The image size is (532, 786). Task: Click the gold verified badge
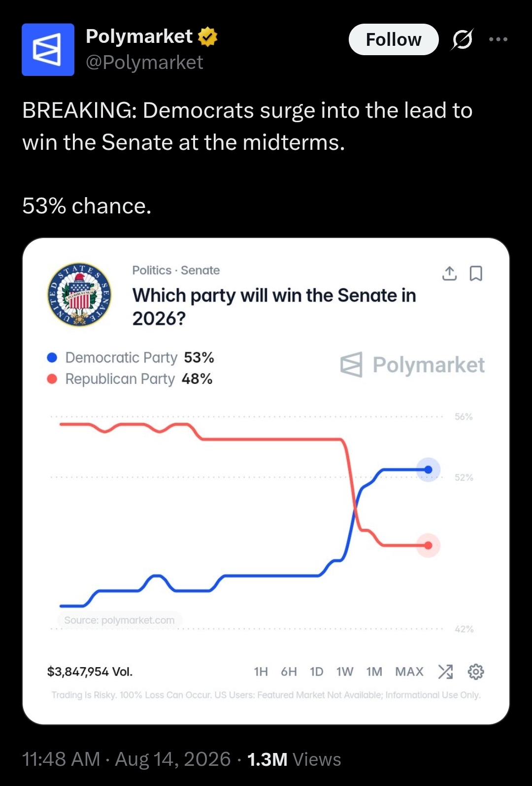click(208, 37)
